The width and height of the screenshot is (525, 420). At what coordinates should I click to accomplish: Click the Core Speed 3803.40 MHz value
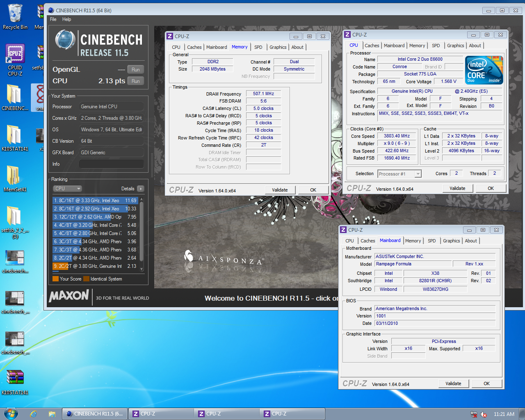pos(397,136)
